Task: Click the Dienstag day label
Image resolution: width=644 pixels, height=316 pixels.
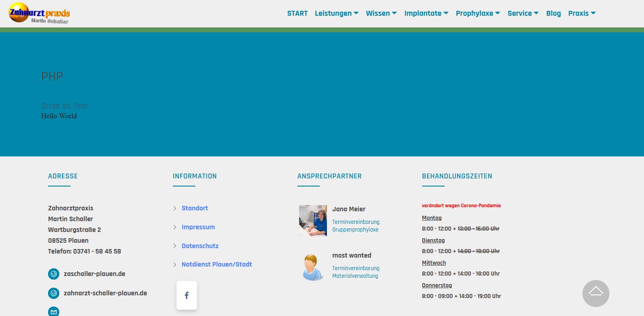Action: pos(433,240)
